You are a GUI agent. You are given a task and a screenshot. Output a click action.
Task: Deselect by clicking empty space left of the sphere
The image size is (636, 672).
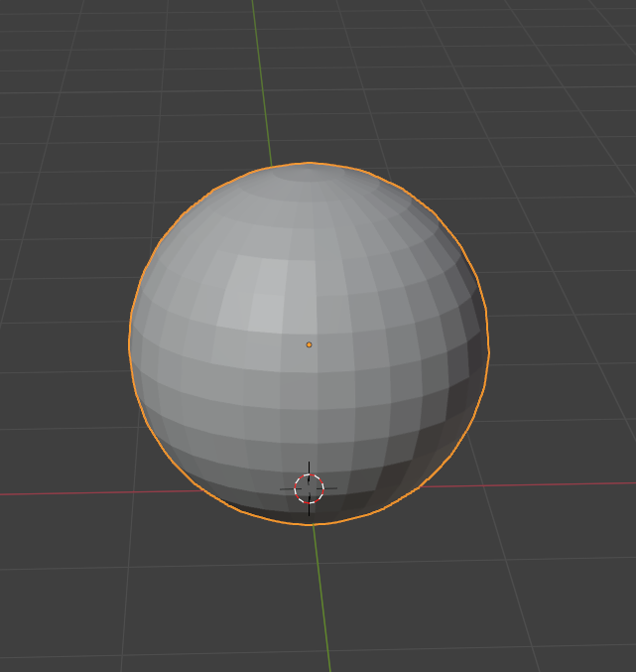60,337
